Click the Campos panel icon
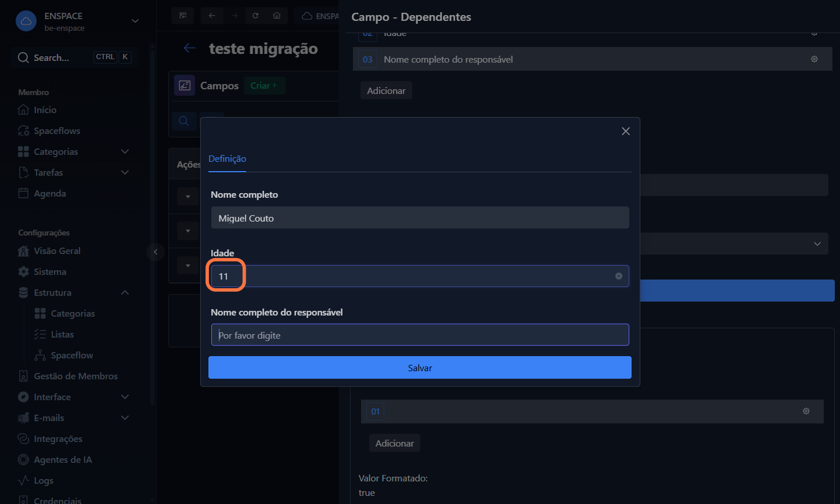 pos(185,86)
